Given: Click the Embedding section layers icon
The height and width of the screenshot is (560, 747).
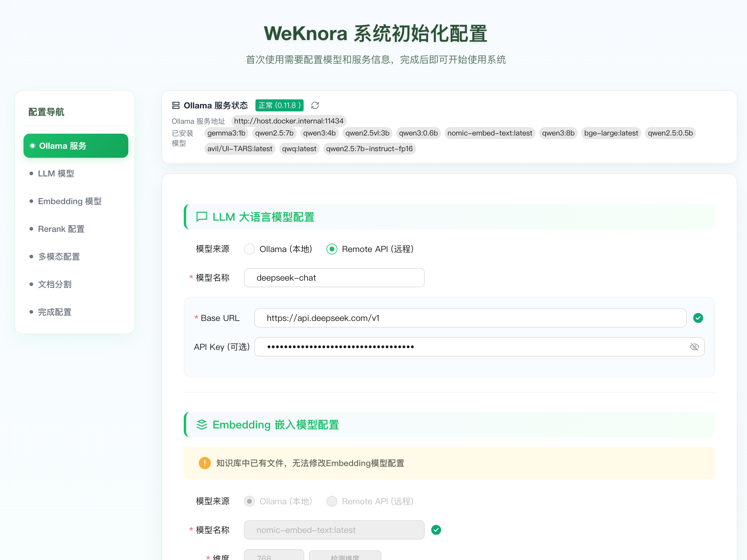Looking at the screenshot, I should click(202, 425).
